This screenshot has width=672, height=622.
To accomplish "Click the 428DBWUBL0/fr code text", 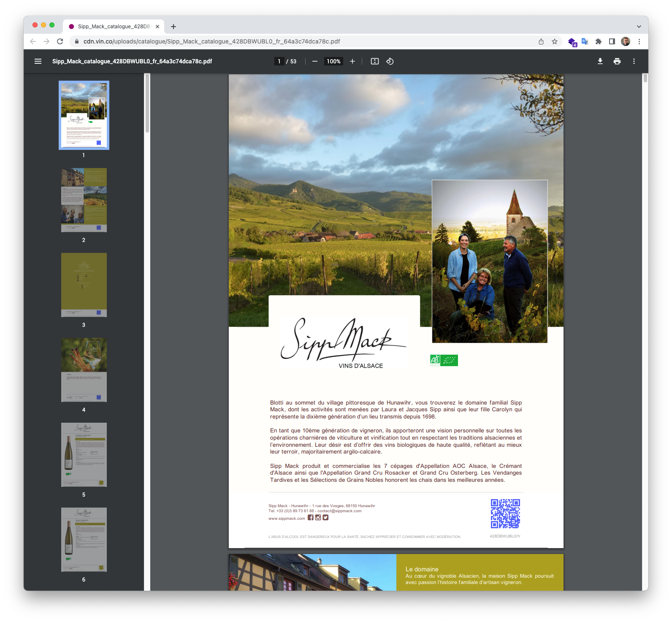I will (x=505, y=536).
